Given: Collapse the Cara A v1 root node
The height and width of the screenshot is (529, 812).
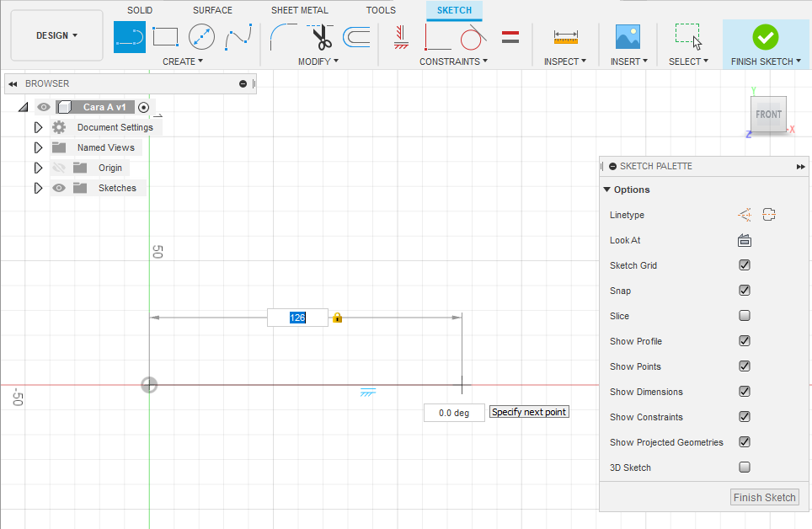Looking at the screenshot, I should pos(23,107).
